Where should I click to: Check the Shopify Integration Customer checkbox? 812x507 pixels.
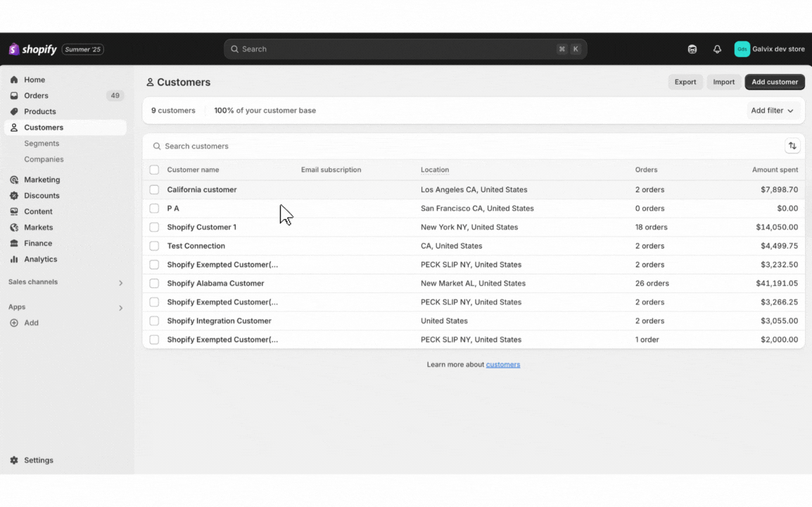154,321
